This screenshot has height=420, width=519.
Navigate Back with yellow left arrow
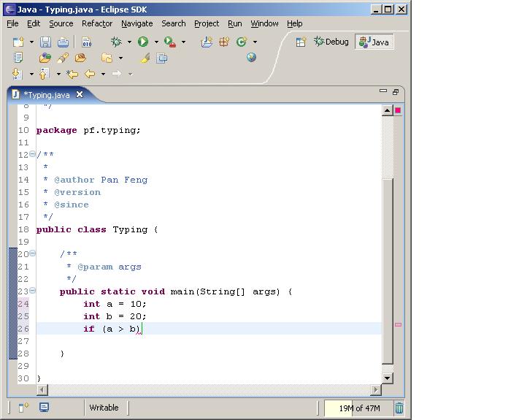pyautogui.click(x=90, y=74)
